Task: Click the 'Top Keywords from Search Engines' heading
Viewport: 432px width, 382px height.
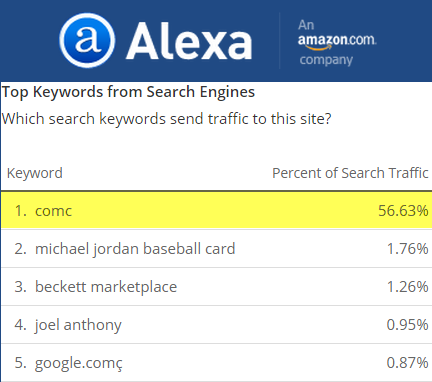Action: pyautogui.click(x=128, y=92)
